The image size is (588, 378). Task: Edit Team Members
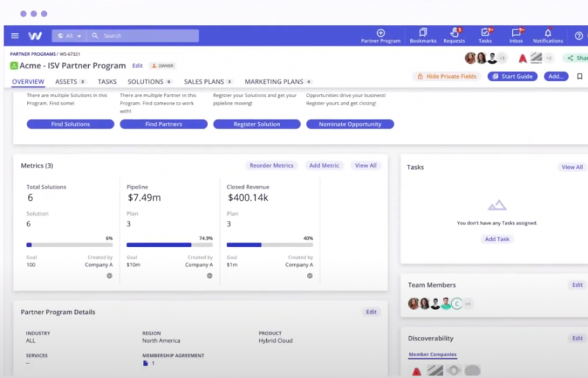tap(577, 285)
